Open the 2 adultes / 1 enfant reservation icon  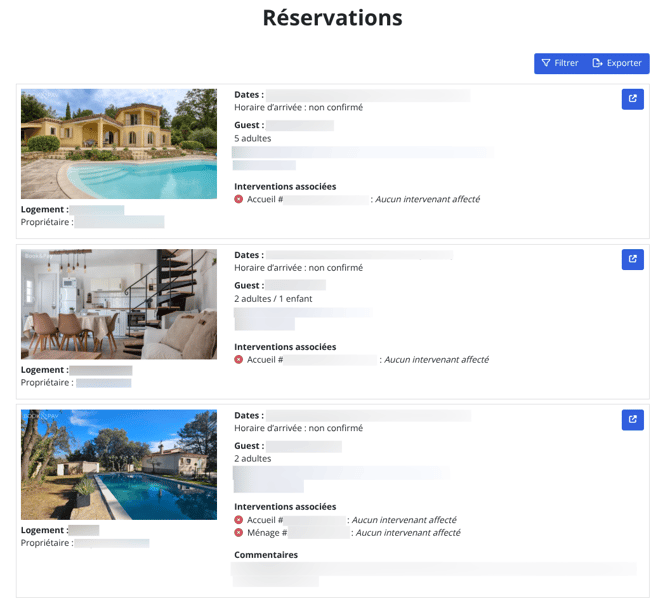click(632, 260)
